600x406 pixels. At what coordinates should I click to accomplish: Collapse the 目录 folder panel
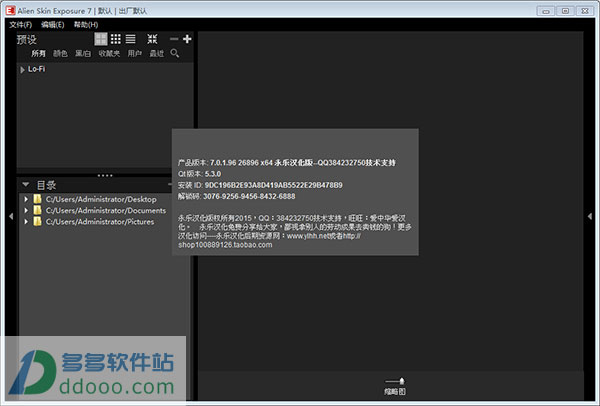pos(26,185)
